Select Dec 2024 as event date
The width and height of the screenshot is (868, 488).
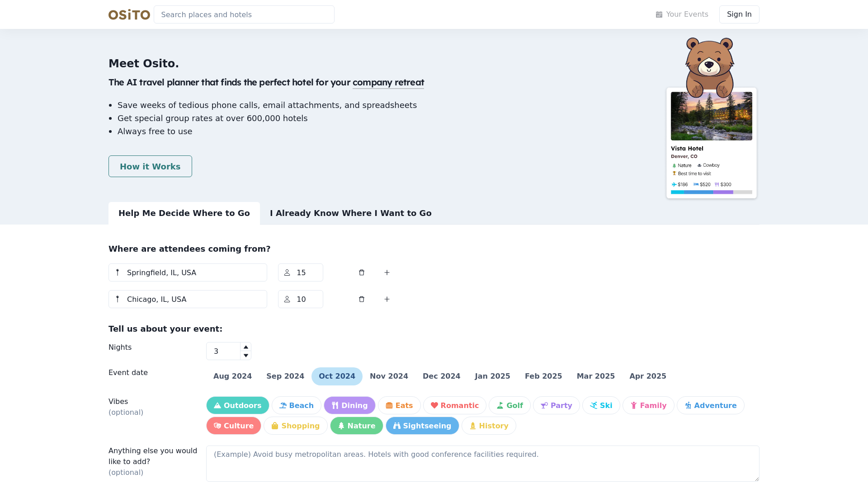[x=442, y=376]
